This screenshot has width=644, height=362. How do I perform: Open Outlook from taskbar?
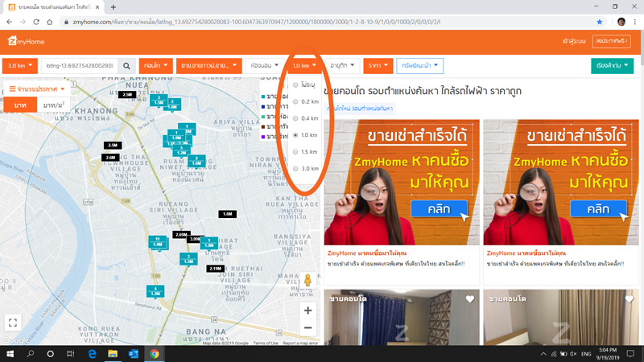(x=134, y=354)
